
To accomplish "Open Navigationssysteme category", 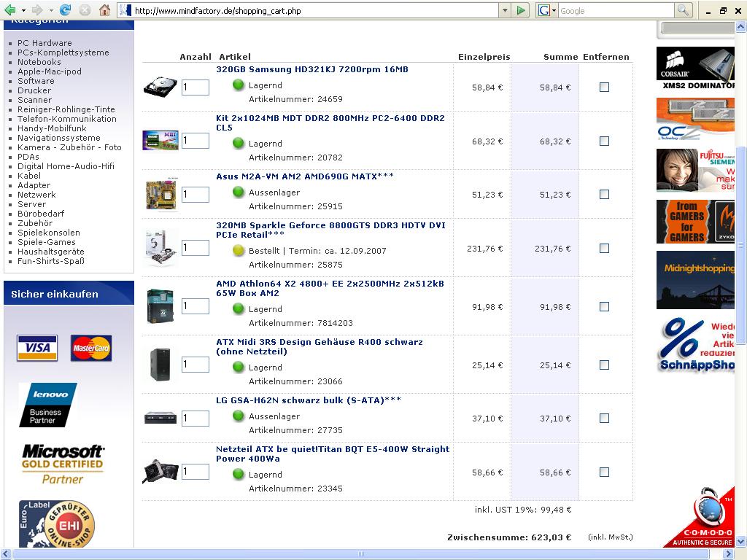I will [x=59, y=138].
